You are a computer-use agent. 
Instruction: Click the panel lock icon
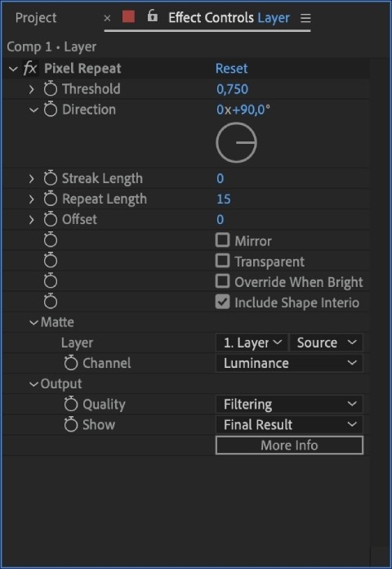(x=152, y=16)
